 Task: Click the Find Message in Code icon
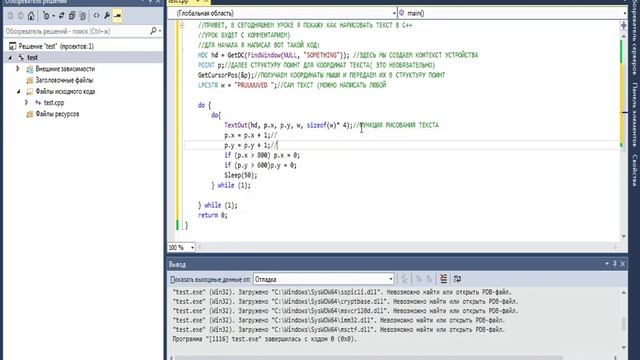coord(404,279)
